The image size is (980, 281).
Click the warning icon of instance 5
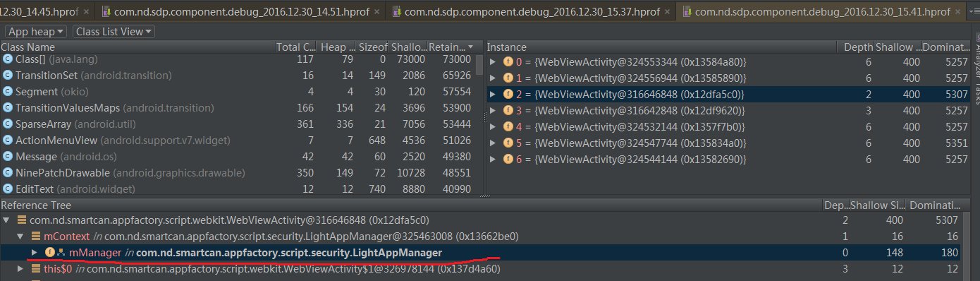(x=508, y=143)
